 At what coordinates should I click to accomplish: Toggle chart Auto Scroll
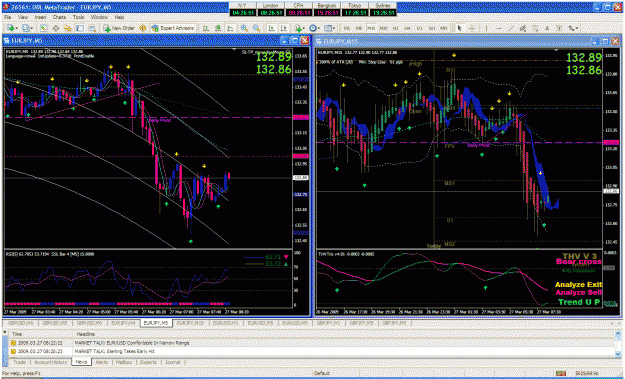click(271, 28)
